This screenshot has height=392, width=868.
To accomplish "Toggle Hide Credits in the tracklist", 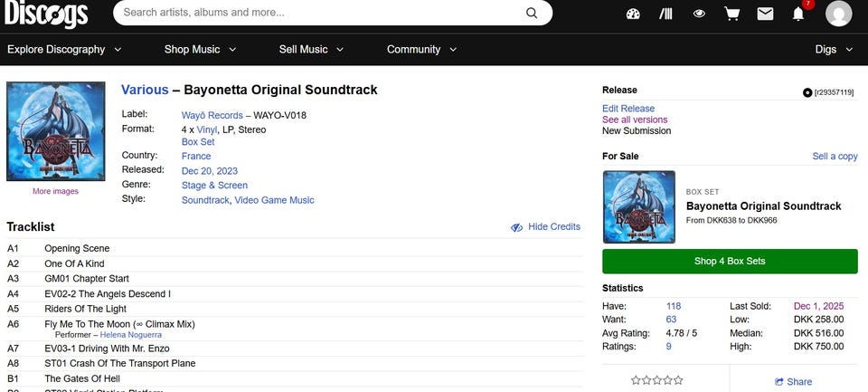I will [545, 226].
